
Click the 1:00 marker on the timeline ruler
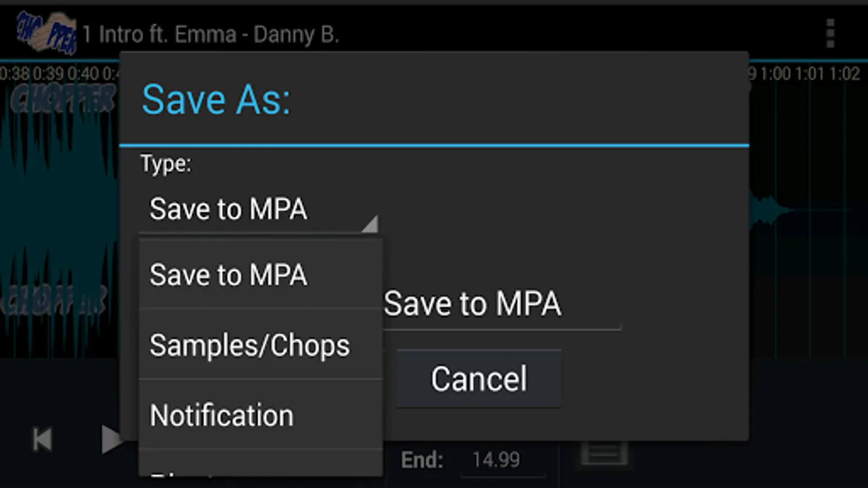click(775, 73)
